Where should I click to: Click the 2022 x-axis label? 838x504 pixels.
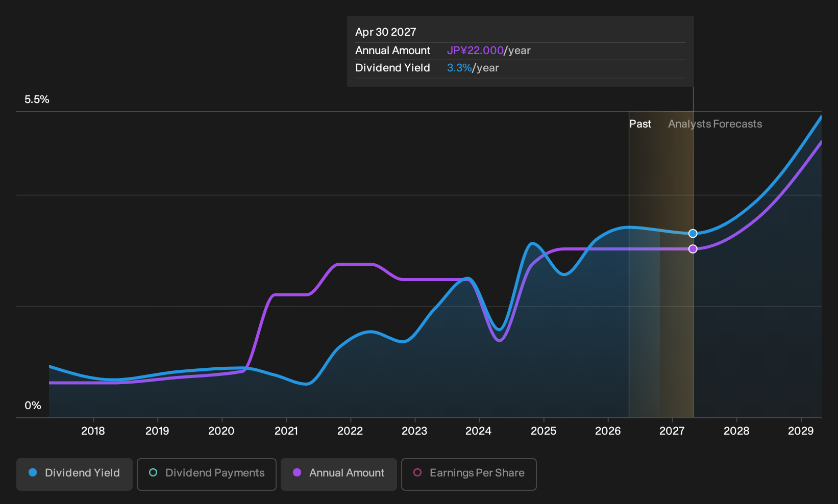(x=350, y=431)
